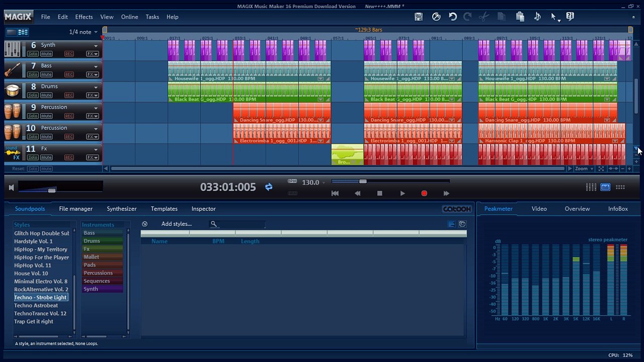The width and height of the screenshot is (644, 362).
Task: Open the 1/4 note quantize dropdown
Action: coord(83,32)
